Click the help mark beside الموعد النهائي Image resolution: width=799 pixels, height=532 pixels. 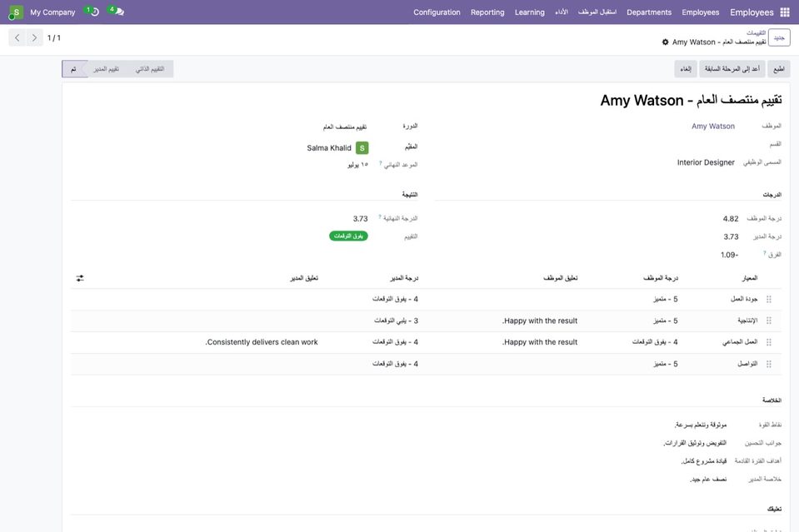point(380,163)
